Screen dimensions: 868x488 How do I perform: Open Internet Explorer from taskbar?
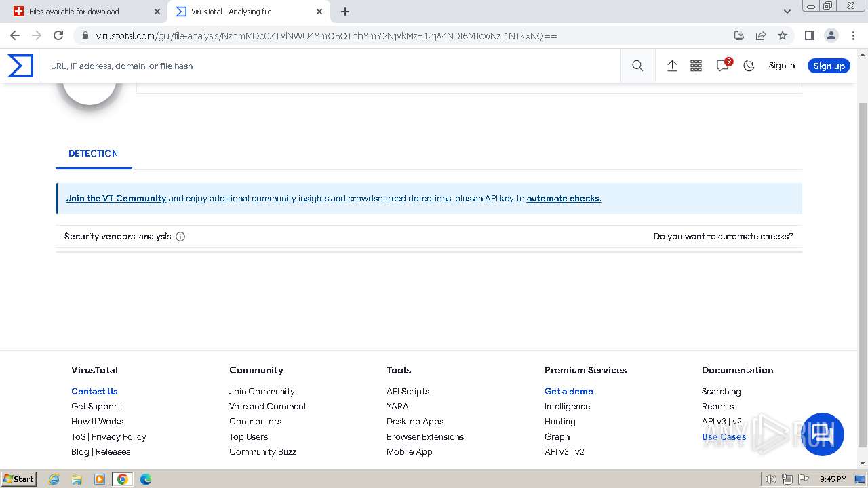[x=54, y=479]
